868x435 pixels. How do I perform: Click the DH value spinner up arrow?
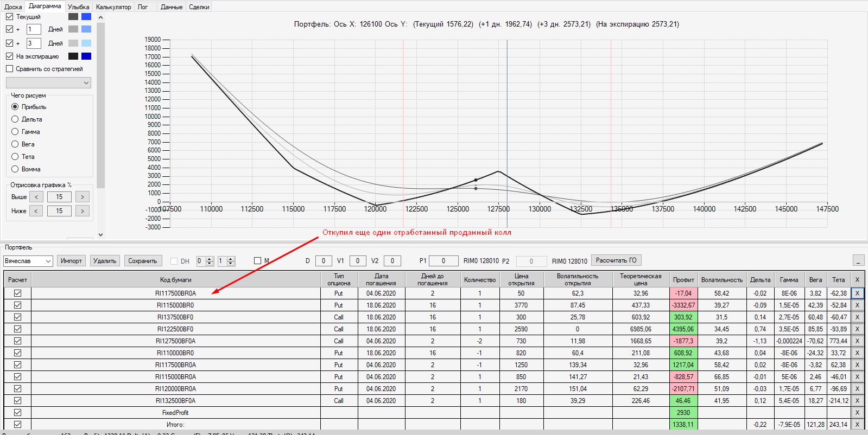tap(210, 259)
